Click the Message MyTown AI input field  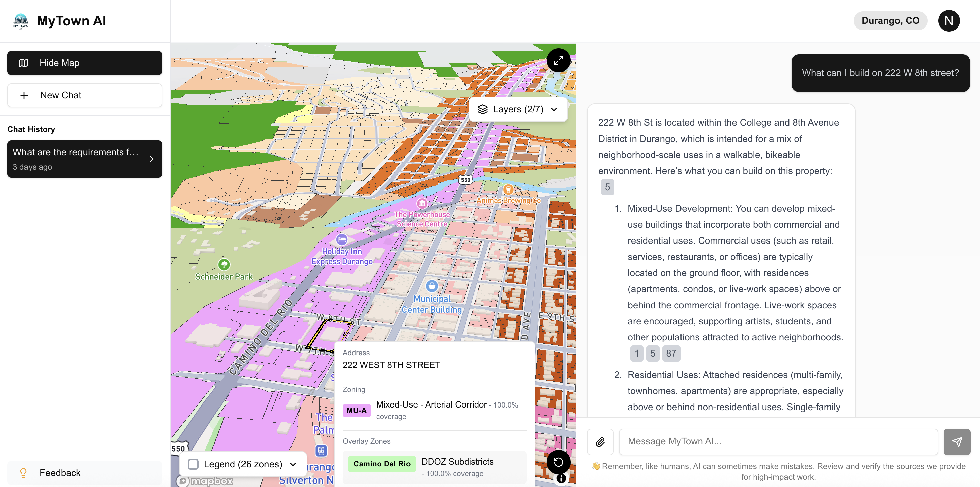coord(778,441)
